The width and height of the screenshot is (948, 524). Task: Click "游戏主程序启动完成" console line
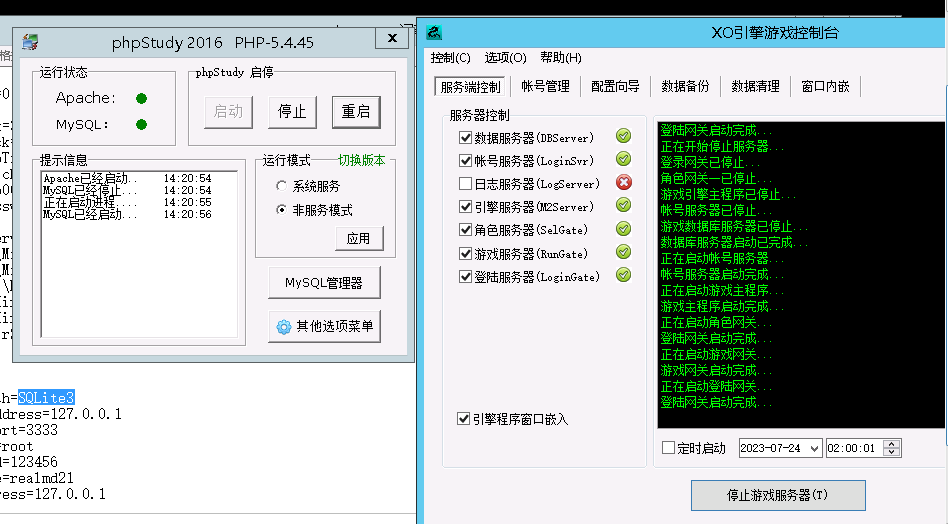(x=722, y=306)
